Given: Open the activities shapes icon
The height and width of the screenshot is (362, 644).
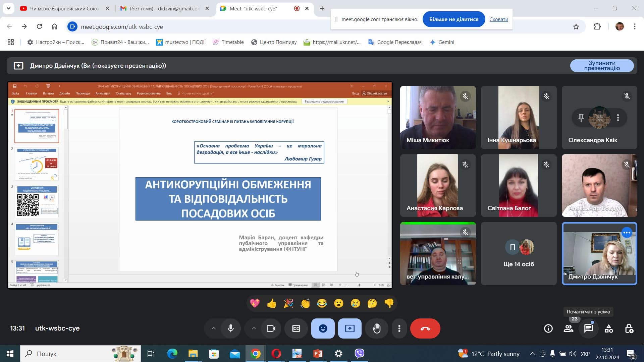Looking at the screenshot, I should coord(608,328).
